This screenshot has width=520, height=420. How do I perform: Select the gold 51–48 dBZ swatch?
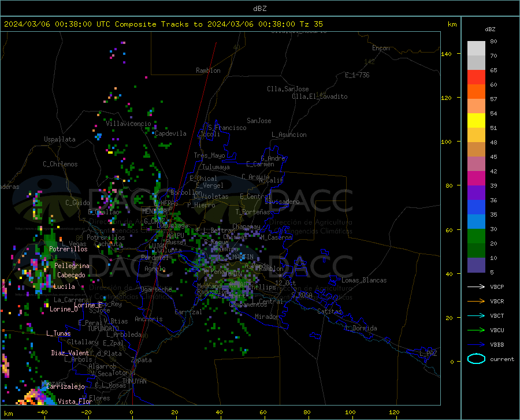(476, 135)
